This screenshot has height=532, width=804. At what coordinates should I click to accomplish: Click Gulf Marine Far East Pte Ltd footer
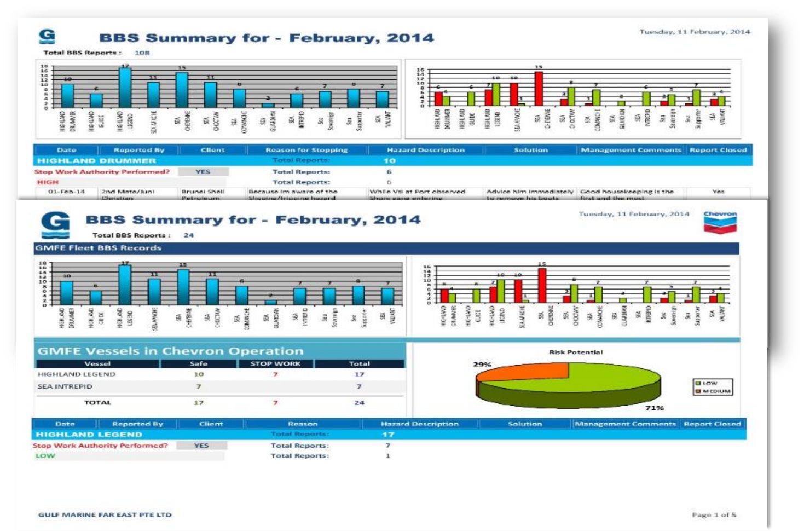point(105,514)
